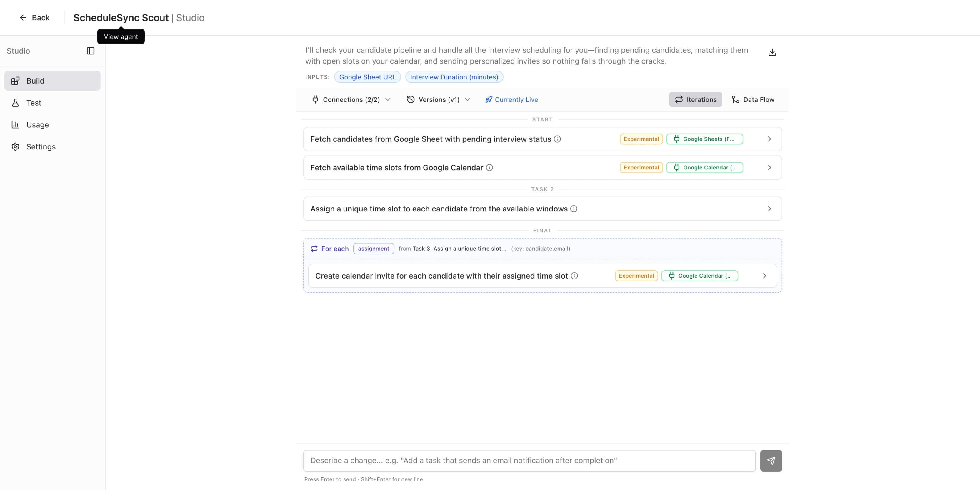Send the change request message
The width and height of the screenshot is (980, 490).
point(771,461)
